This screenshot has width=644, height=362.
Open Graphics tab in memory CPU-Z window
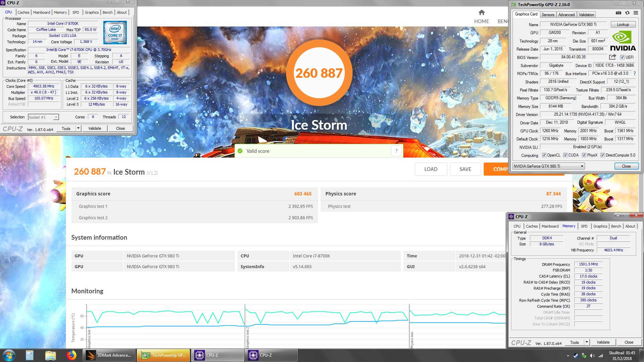(x=600, y=226)
